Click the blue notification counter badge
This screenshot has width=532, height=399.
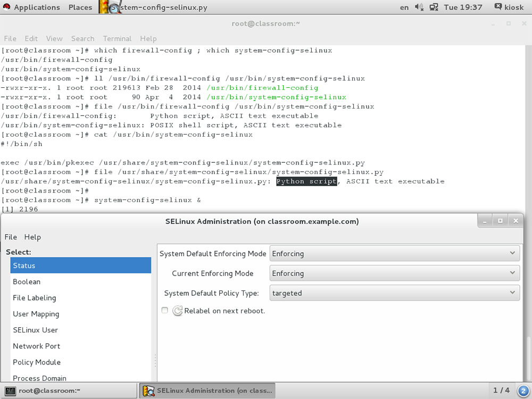(x=523, y=391)
